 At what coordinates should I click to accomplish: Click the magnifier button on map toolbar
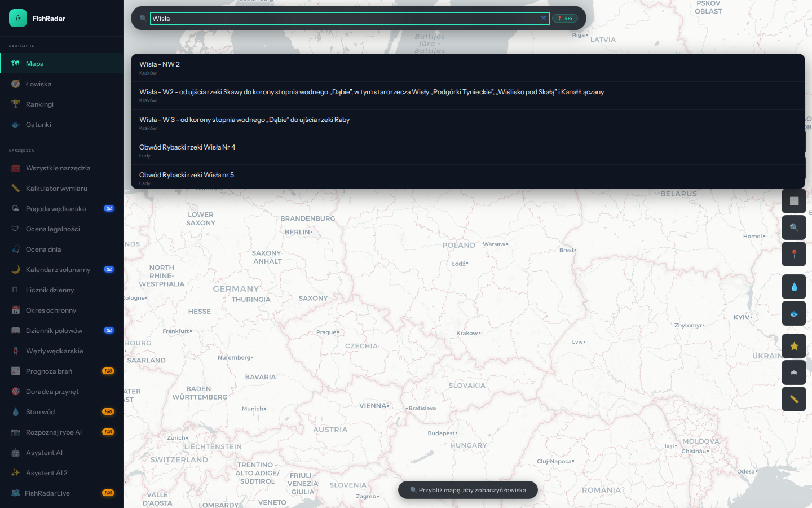[x=793, y=227]
